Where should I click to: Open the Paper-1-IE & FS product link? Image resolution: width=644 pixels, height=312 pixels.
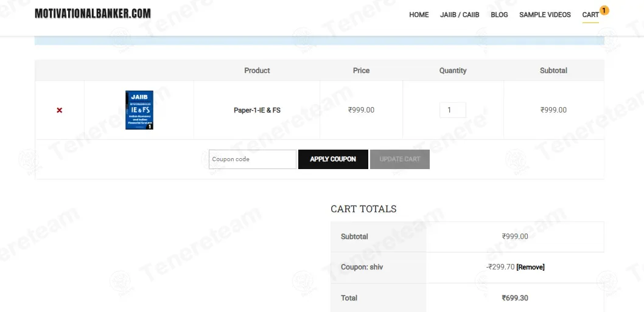pyautogui.click(x=257, y=110)
